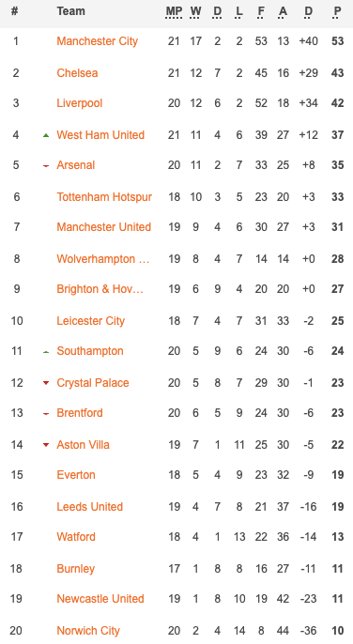This screenshot has width=353, height=644.
Task: Open the Chelsea team page
Action: point(77,73)
